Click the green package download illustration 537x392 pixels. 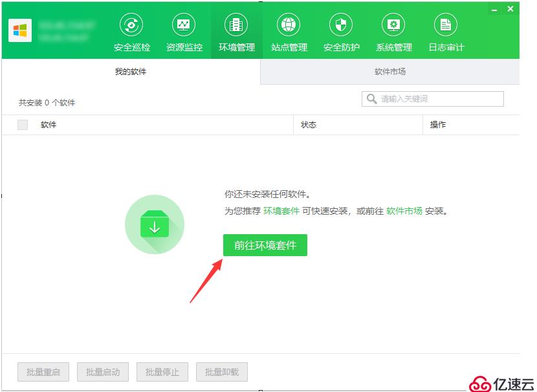154,224
